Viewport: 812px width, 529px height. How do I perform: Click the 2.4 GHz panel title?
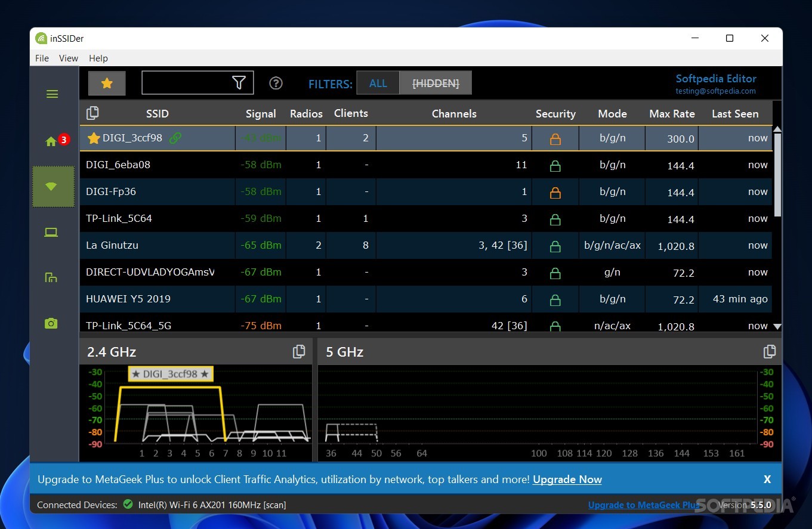pyautogui.click(x=112, y=352)
